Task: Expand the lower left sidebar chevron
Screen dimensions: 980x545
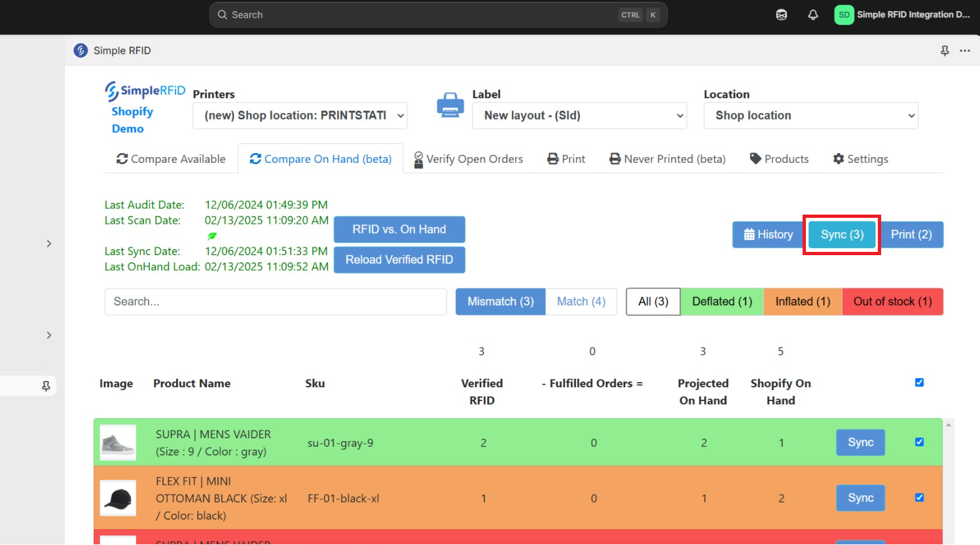Action: coord(49,335)
